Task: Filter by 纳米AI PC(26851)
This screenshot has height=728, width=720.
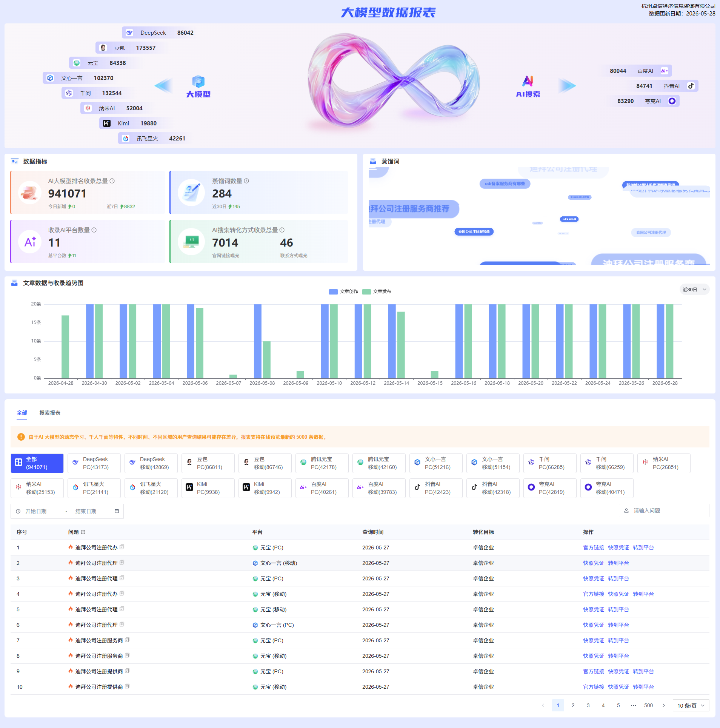Action: point(664,463)
